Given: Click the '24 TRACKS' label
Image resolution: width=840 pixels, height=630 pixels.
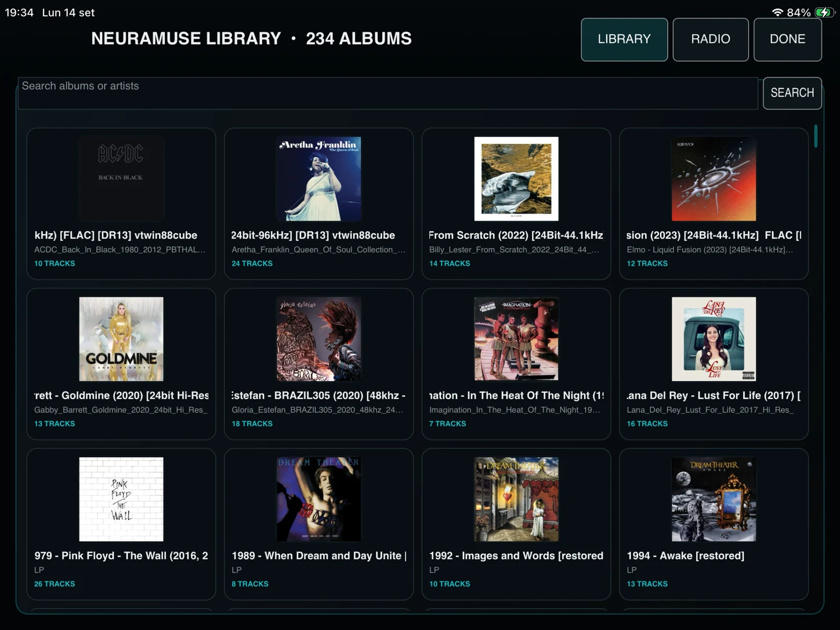Looking at the screenshot, I should pos(252,263).
